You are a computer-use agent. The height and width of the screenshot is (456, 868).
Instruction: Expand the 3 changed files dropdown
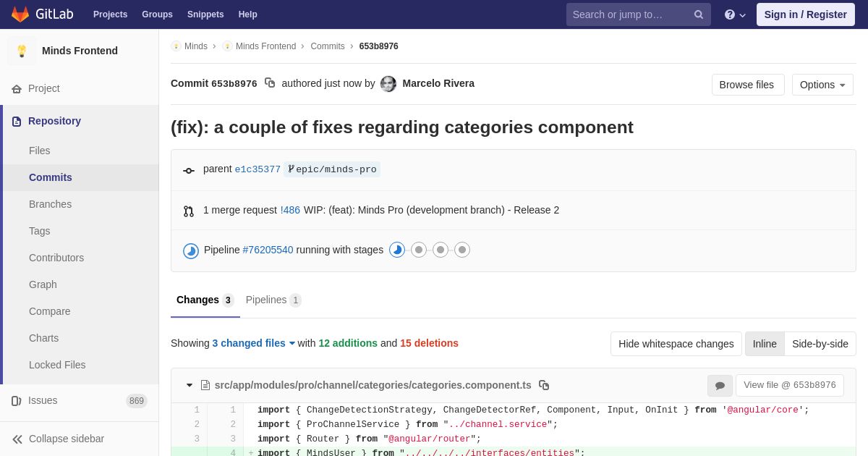254,343
